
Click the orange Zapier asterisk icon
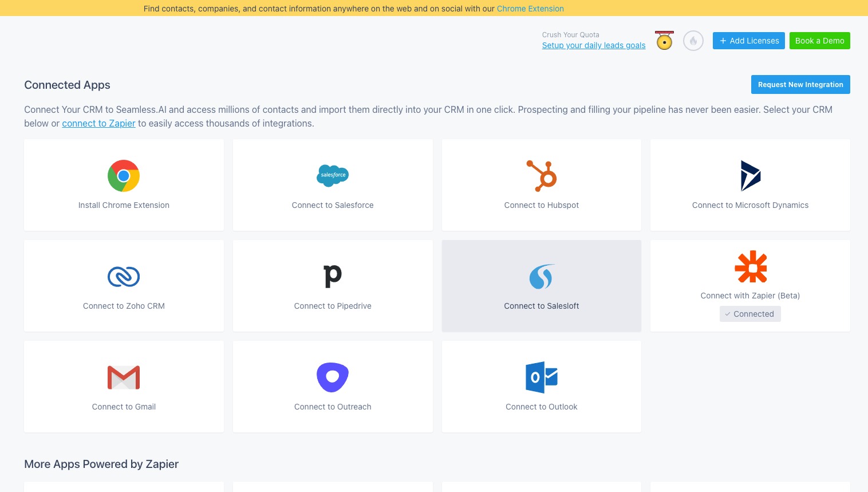click(751, 267)
